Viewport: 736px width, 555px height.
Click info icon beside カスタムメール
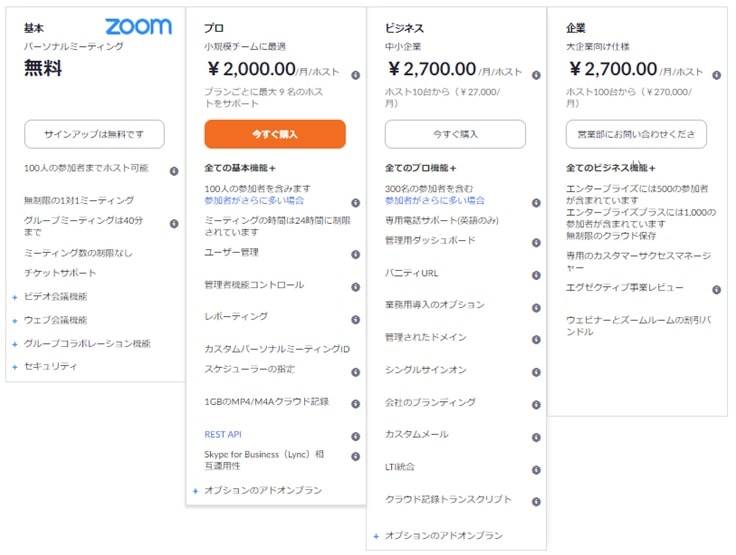(536, 437)
